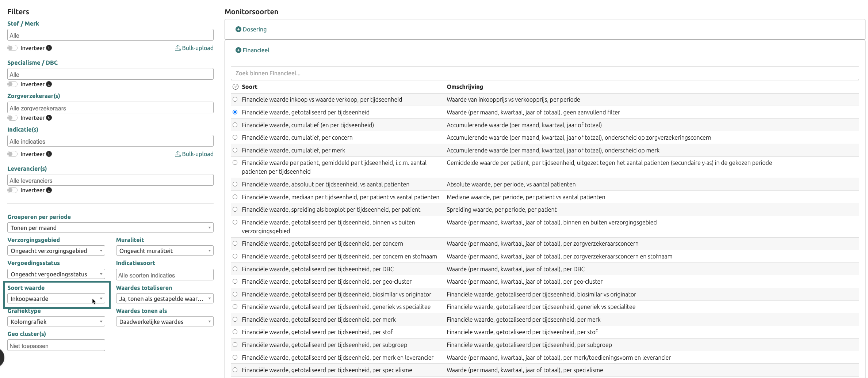Click the plus icon next to Financieel
Image resolution: width=868 pixels, height=378 pixels.
click(238, 50)
